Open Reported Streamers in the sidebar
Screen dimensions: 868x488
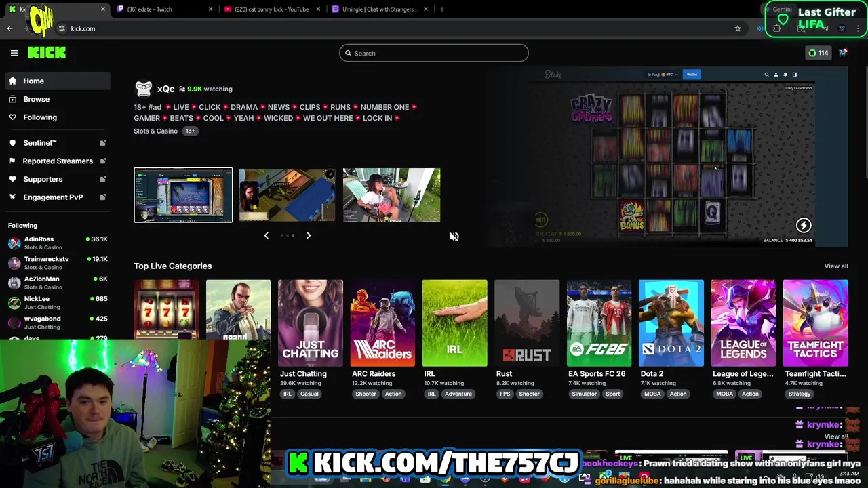(57, 161)
